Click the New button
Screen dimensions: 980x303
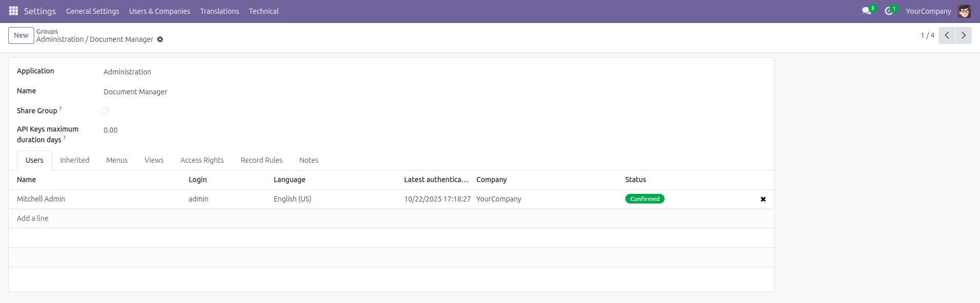coord(21,35)
